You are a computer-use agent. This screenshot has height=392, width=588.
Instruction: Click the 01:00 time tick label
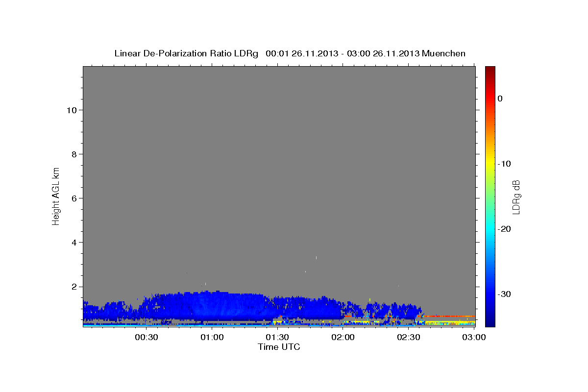pos(212,337)
